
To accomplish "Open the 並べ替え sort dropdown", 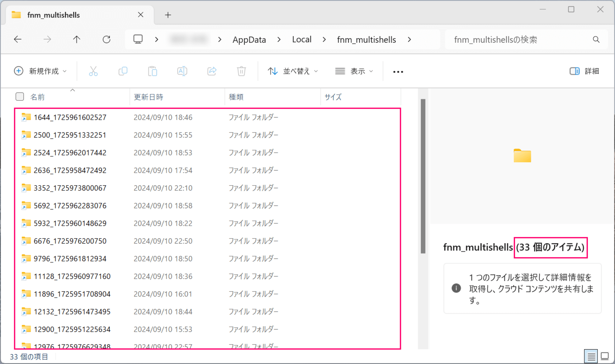I will tap(293, 71).
